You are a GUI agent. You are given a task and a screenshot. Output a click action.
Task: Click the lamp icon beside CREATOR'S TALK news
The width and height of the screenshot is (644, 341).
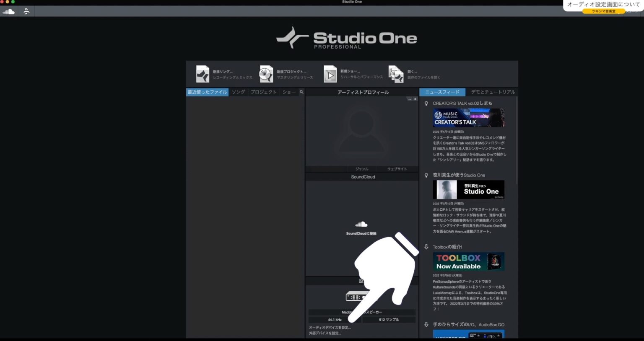click(426, 103)
